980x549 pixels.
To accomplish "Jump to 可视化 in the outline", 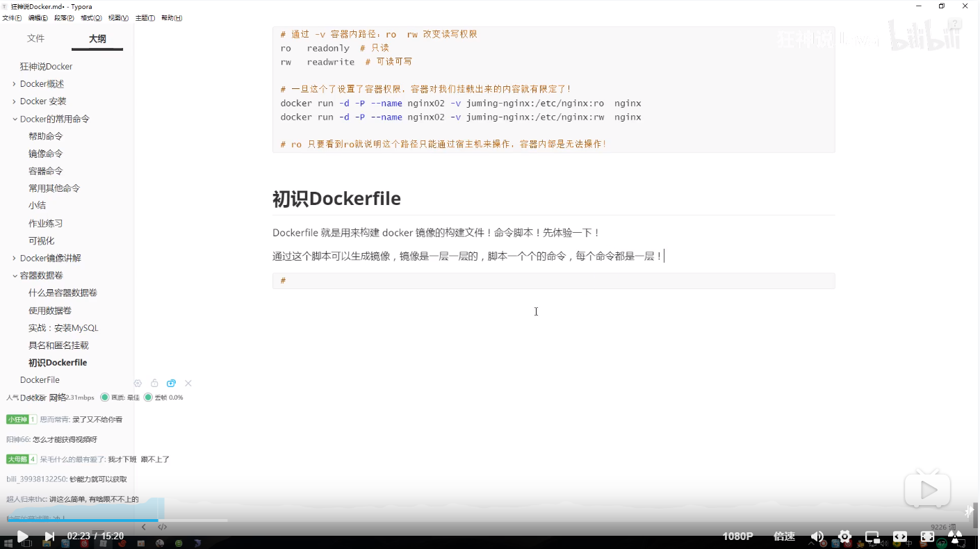I will (x=42, y=240).
